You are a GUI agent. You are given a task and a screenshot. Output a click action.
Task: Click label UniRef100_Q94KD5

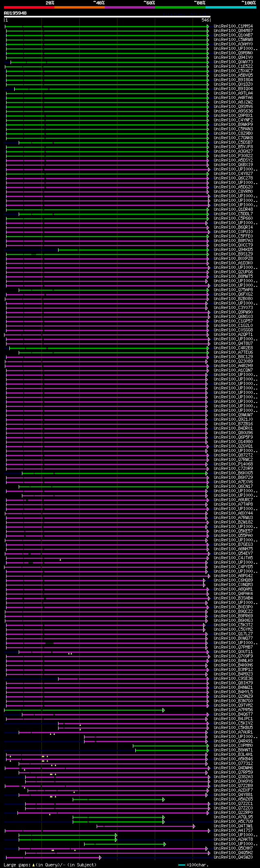click(x=233, y=250)
